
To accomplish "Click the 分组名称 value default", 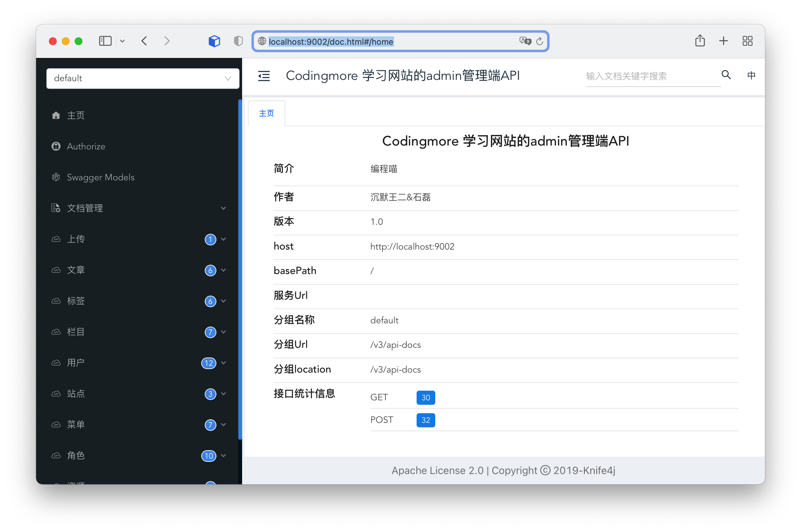I will tap(384, 320).
